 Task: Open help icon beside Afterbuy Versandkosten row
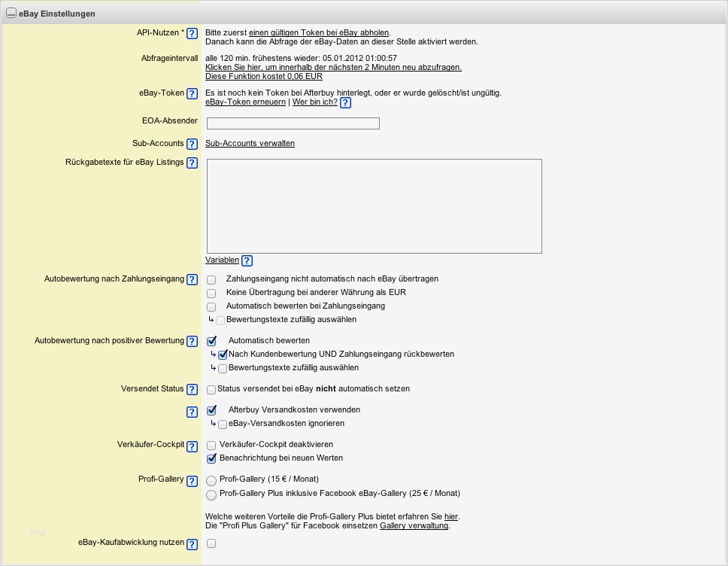pyautogui.click(x=193, y=412)
